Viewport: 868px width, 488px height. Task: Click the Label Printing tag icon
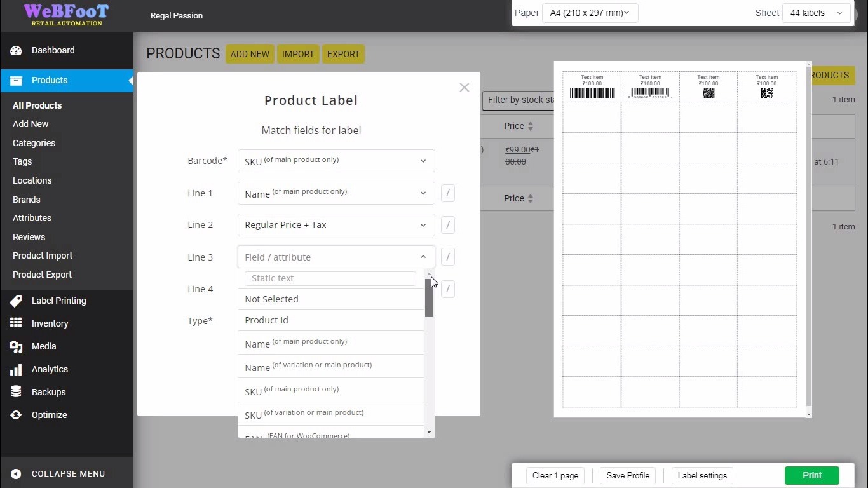pyautogui.click(x=16, y=301)
